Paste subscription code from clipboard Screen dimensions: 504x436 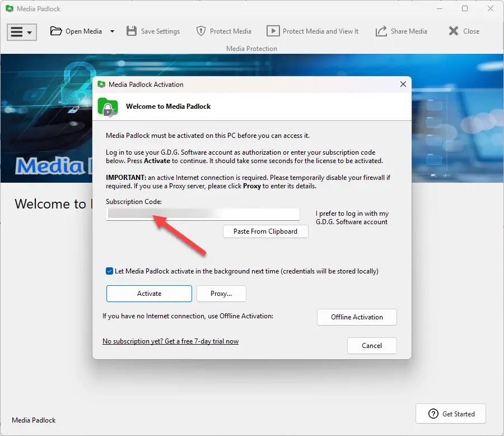[x=265, y=231]
